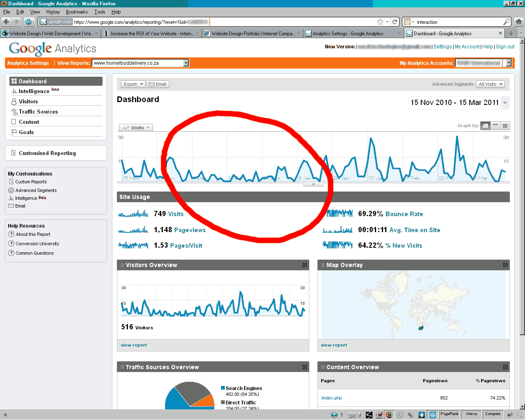Click the SEO status bar icon
Viewport: 525px width, 420px height.
coord(354,415)
